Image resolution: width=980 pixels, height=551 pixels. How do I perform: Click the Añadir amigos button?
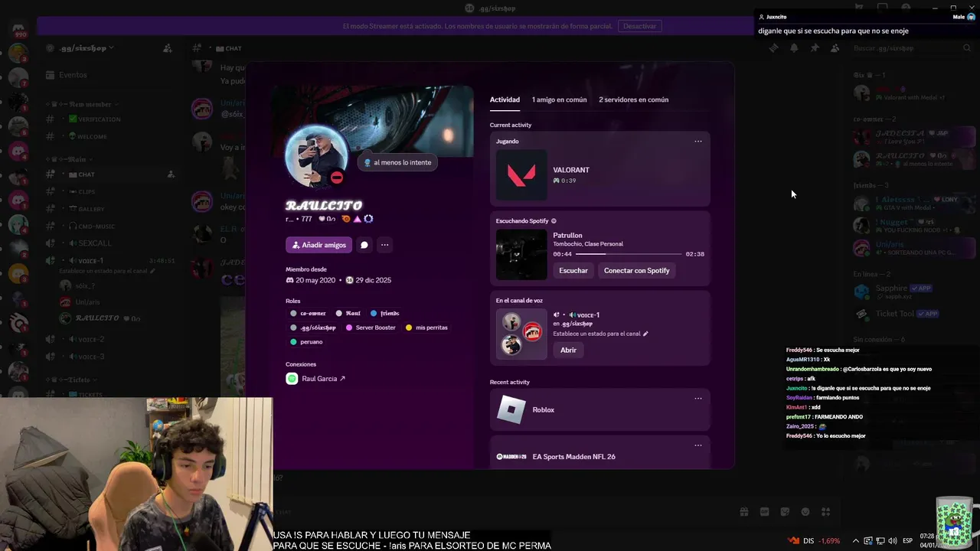(x=318, y=245)
